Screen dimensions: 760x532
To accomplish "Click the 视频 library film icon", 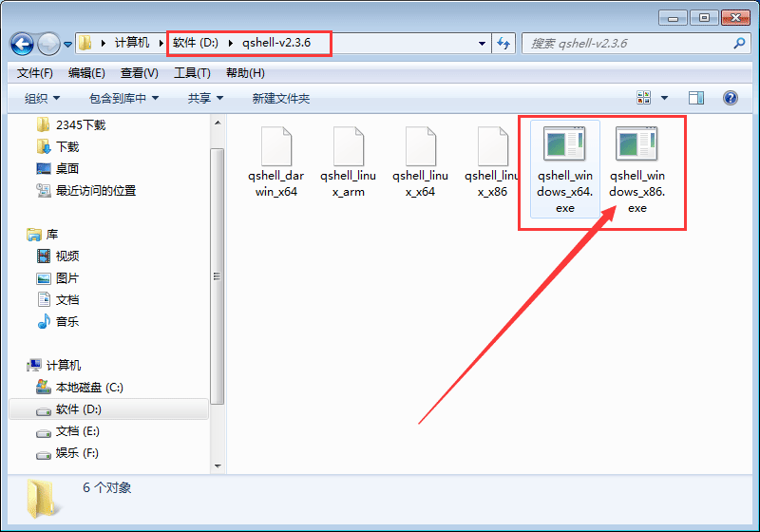I will pyautogui.click(x=44, y=256).
